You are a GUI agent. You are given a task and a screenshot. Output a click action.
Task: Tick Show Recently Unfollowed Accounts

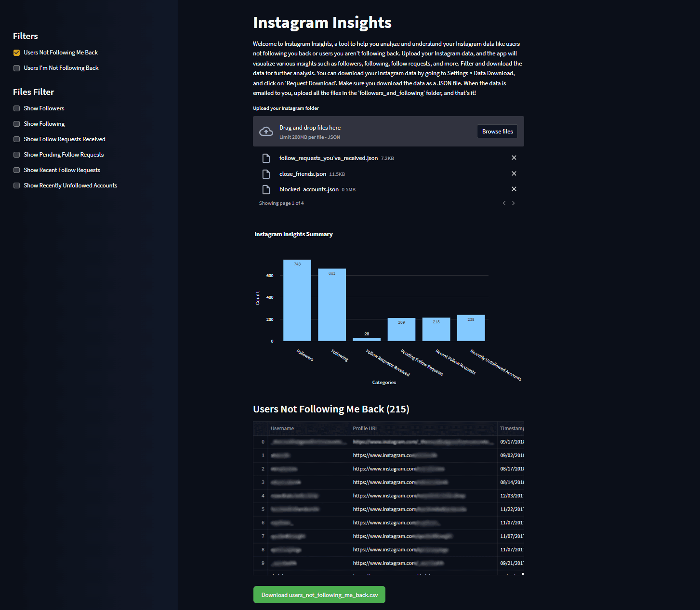pyautogui.click(x=17, y=186)
